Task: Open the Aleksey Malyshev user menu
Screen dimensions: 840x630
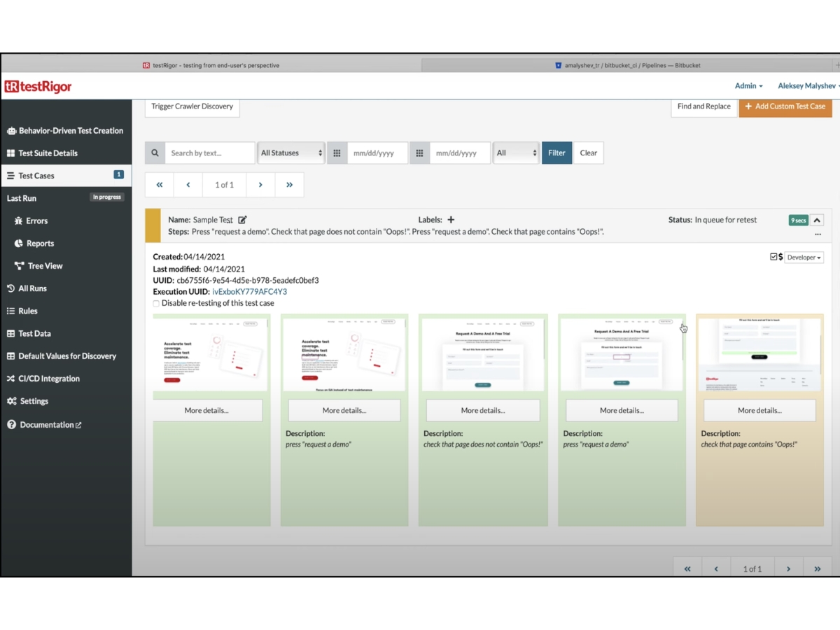Action: click(809, 86)
